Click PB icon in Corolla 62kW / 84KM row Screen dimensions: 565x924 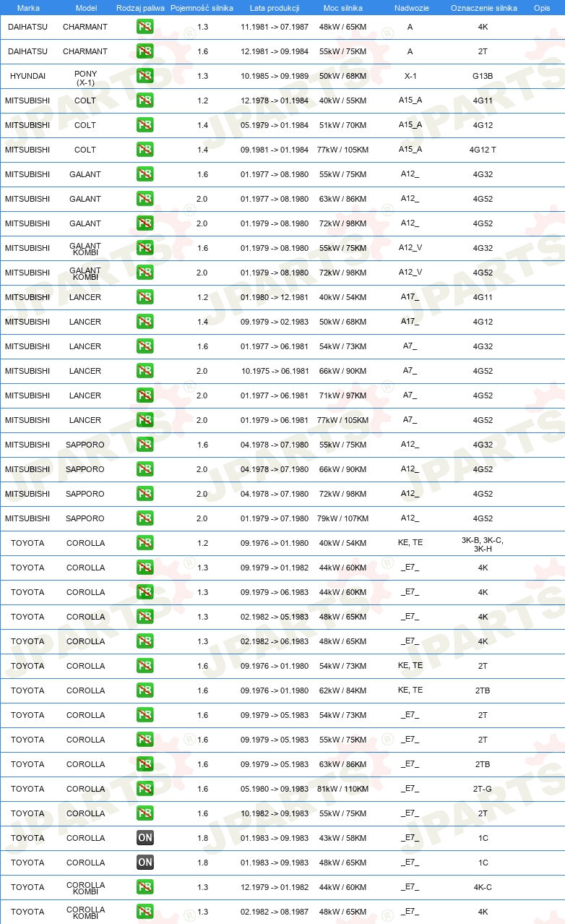pyautogui.click(x=145, y=690)
